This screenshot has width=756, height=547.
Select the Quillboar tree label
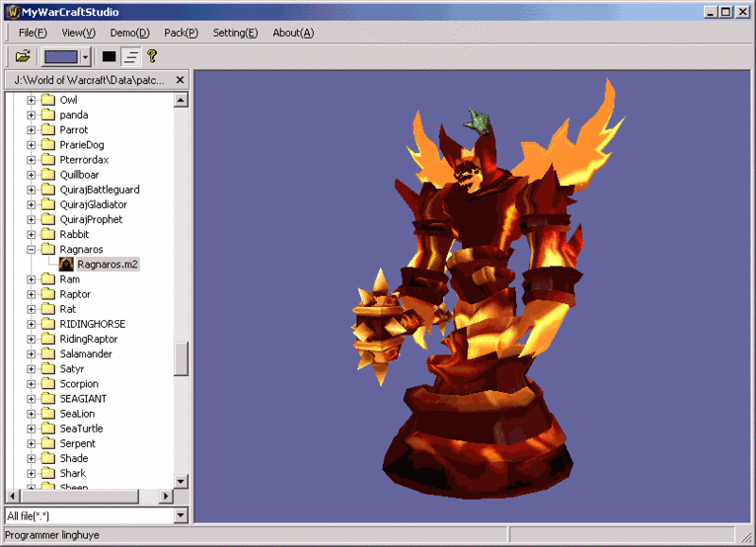tap(79, 175)
